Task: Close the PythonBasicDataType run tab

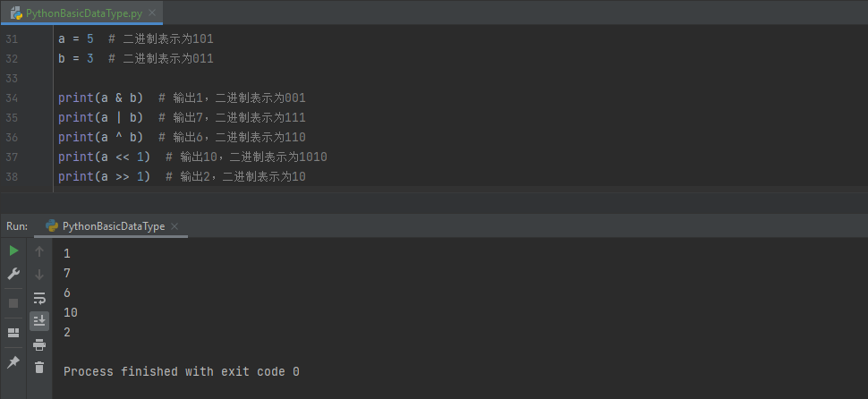Action: (174, 226)
